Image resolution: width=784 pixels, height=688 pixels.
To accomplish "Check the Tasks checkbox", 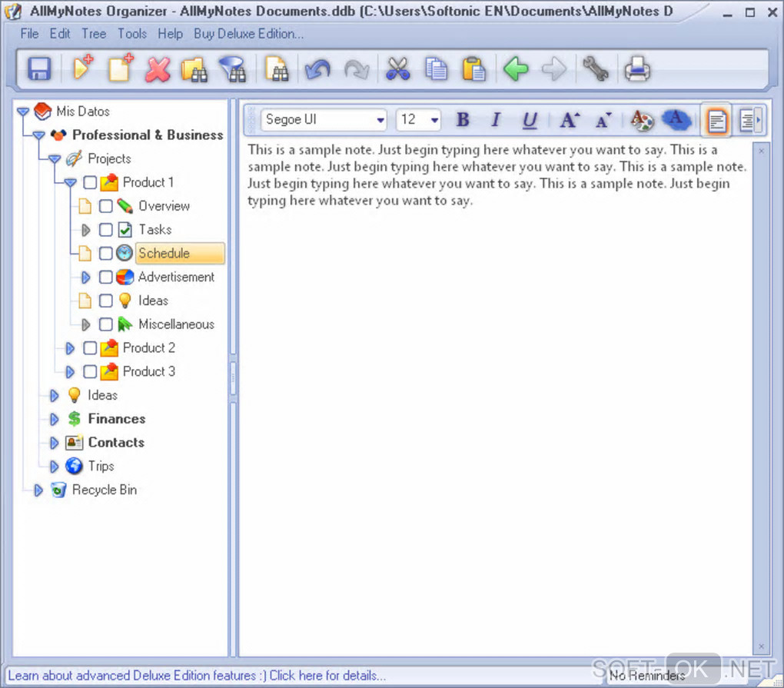I will click(x=105, y=230).
